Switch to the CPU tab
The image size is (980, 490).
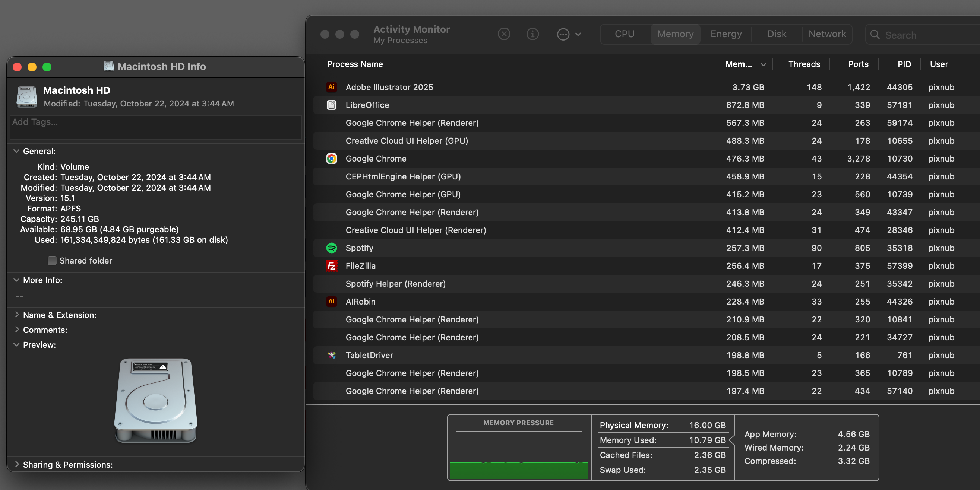[624, 34]
